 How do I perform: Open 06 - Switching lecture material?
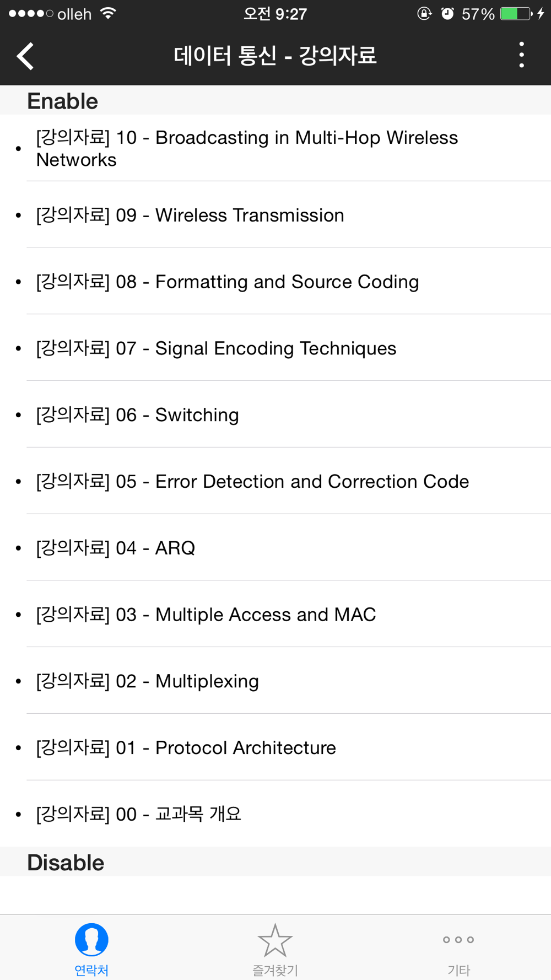[x=275, y=414]
